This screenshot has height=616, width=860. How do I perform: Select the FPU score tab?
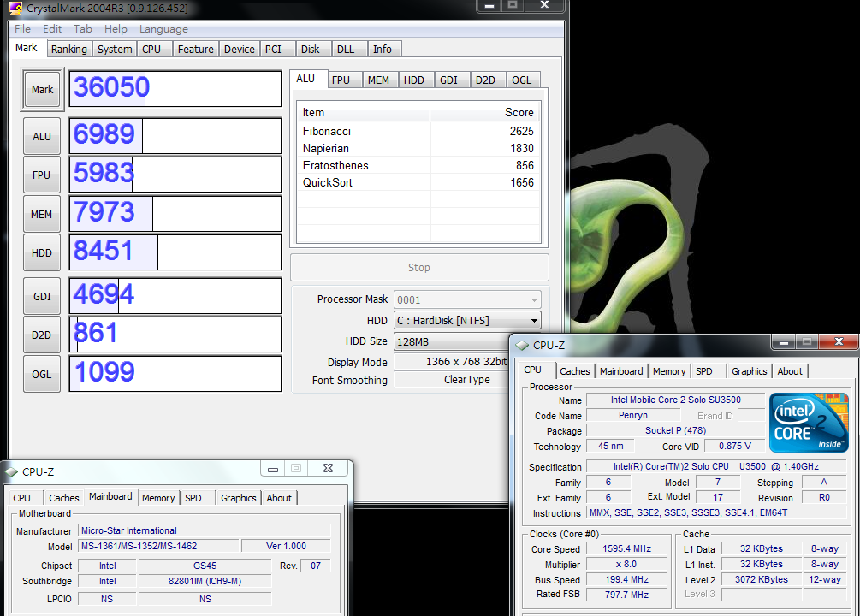point(341,80)
